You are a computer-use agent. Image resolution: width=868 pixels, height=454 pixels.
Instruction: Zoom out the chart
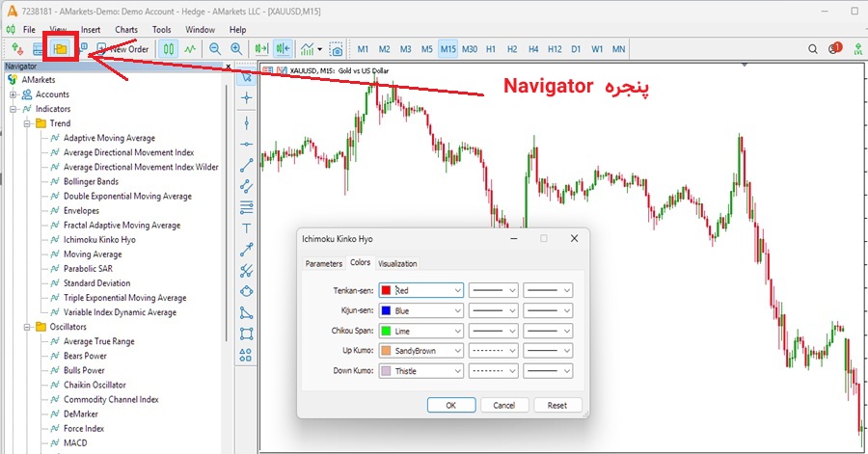point(215,49)
